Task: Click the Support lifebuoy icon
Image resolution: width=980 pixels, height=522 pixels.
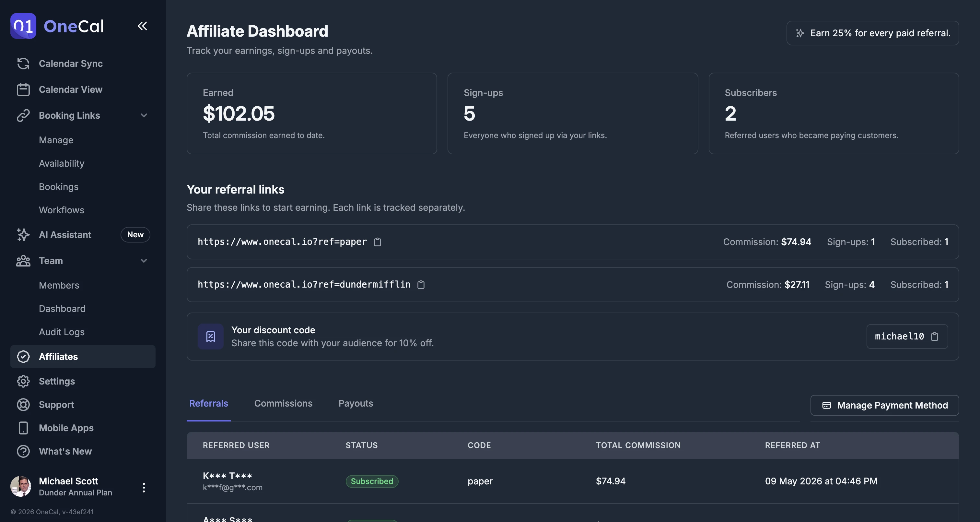Action: click(23, 405)
